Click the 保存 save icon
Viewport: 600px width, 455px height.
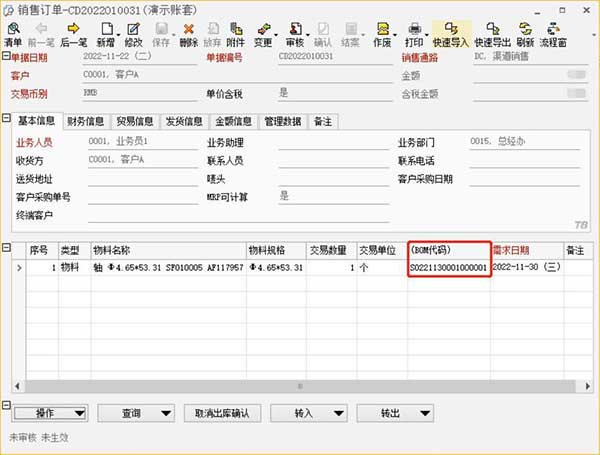pos(161,34)
